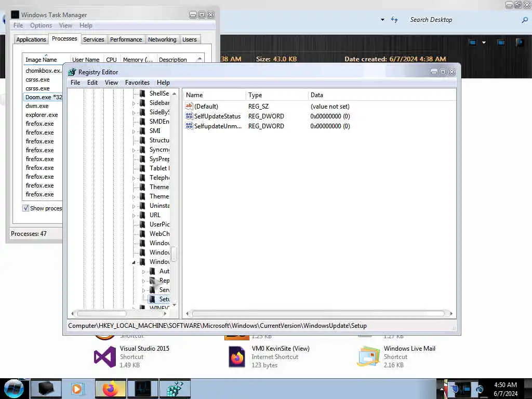Click the SMI key folder icon
Image resolution: width=532 pixels, height=399 pixels.
coord(142,130)
